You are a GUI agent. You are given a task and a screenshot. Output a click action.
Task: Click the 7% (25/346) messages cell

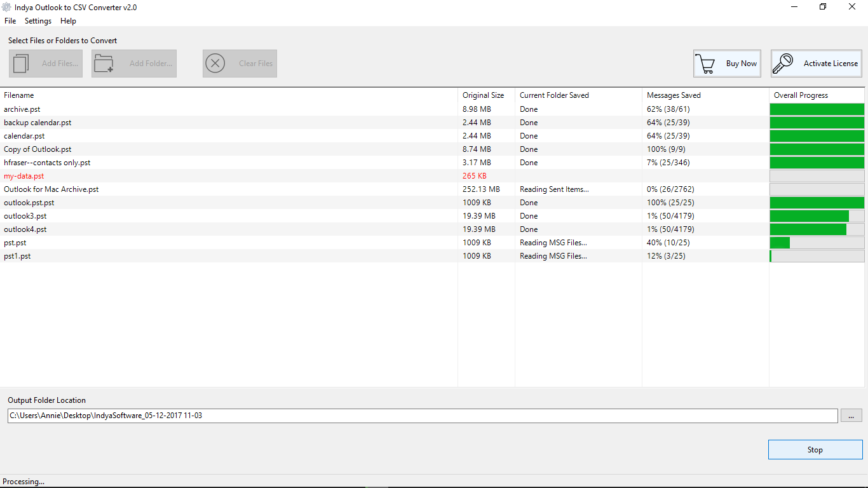(668, 163)
